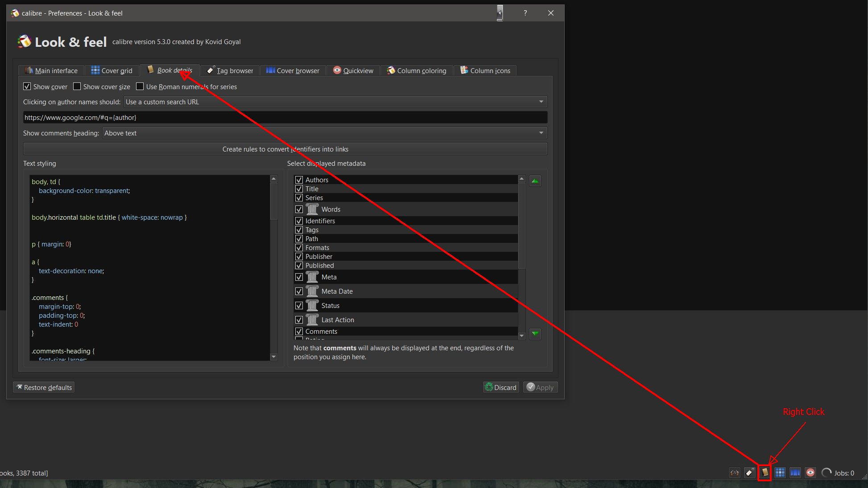The width and height of the screenshot is (868, 488).
Task: Uncheck the Show cover checkbox
Action: [x=27, y=86]
